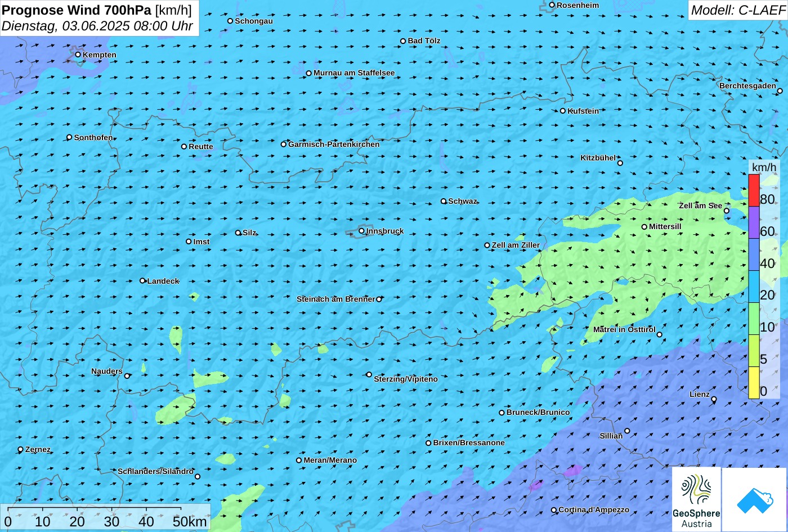Screen dimensions: 788x532
Task: Click the Schlanders/Silandro marker
Action: 197,476
